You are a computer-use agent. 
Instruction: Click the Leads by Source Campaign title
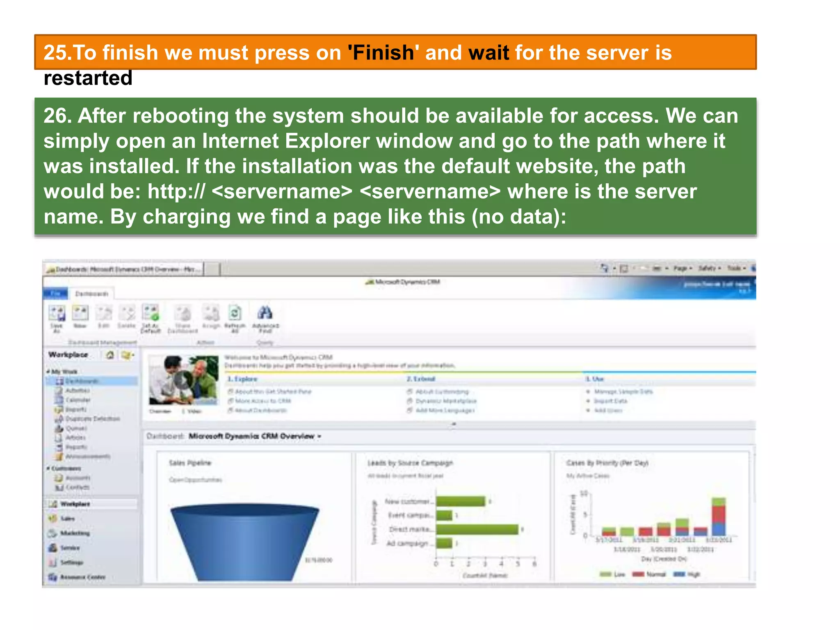tap(410, 463)
